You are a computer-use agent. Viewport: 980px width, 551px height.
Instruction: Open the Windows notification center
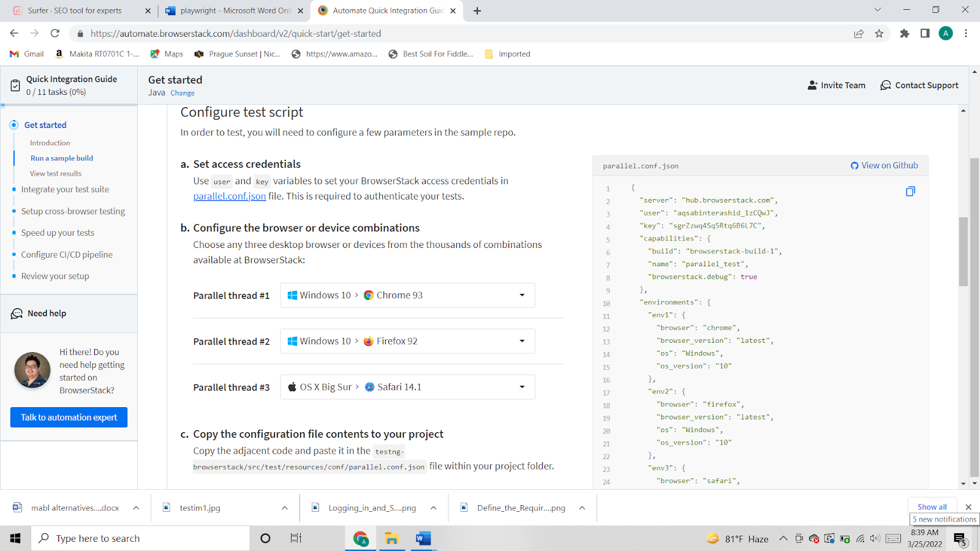point(960,539)
